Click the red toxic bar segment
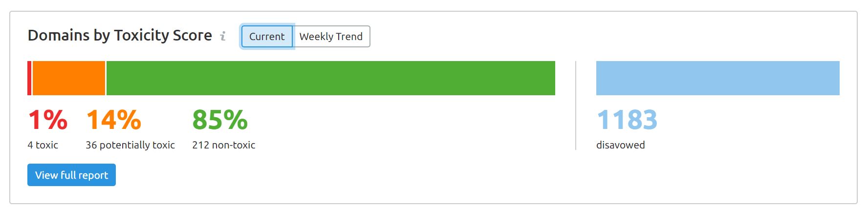This screenshot has height=211, width=868. click(x=29, y=78)
